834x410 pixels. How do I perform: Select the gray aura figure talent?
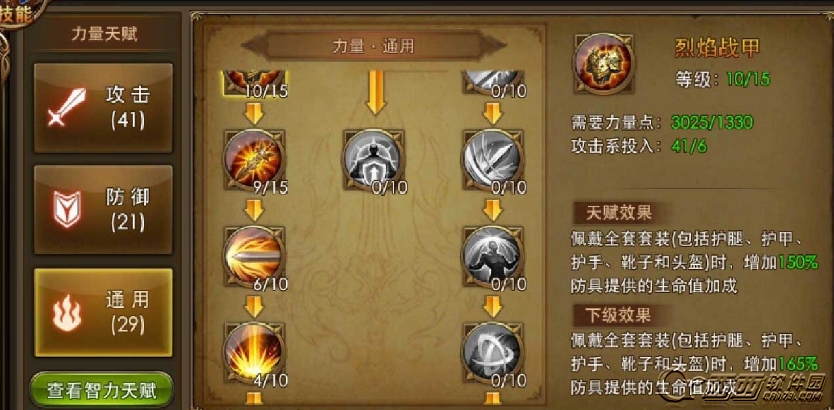pyautogui.click(x=493, y=256)
